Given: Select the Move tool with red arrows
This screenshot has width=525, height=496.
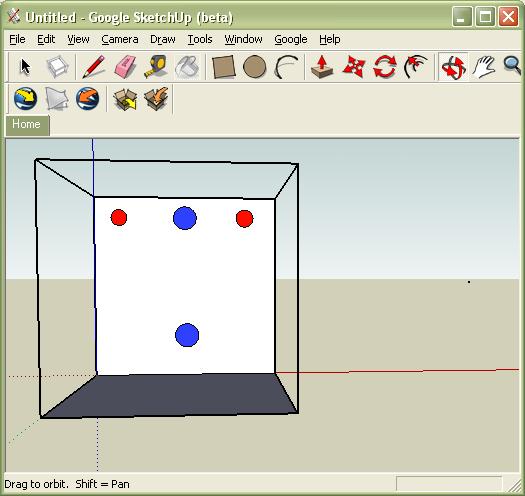Looking at the screenshot, I should [354, 67].
